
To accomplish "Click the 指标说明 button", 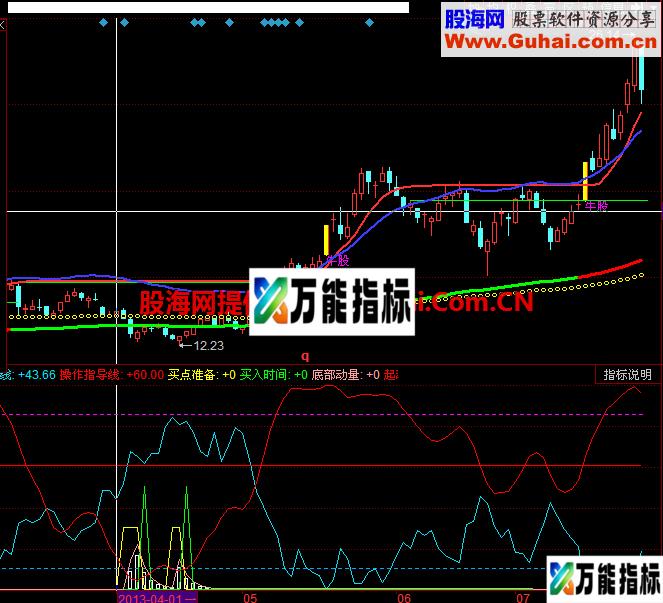I will pos(627,375).
